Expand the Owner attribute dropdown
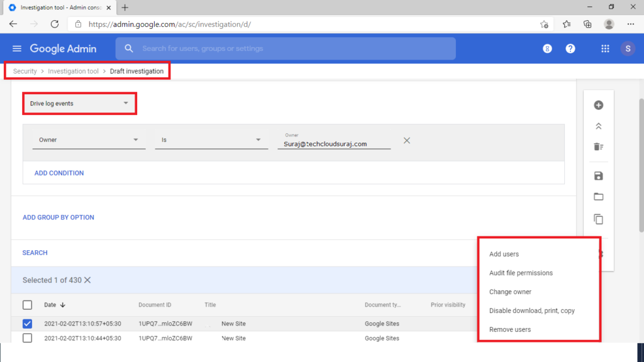The height and width of the screenshot is (362, 644). 89,140
